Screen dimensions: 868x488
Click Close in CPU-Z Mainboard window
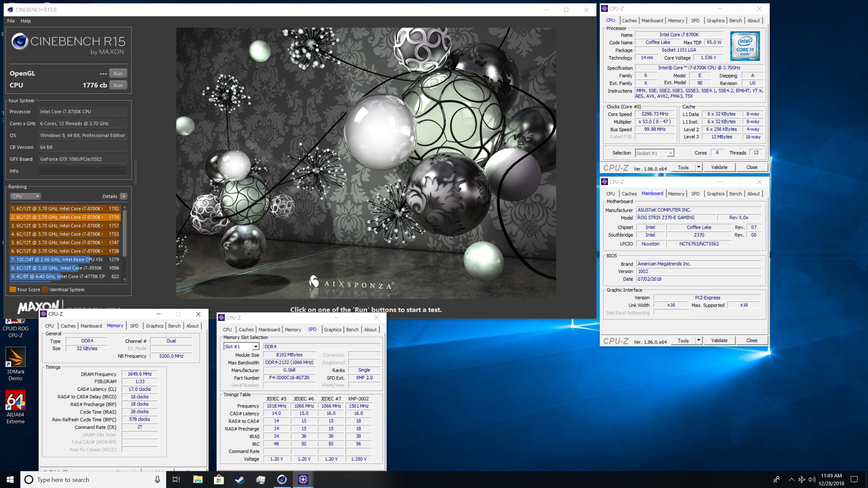[x=752, y=340]
